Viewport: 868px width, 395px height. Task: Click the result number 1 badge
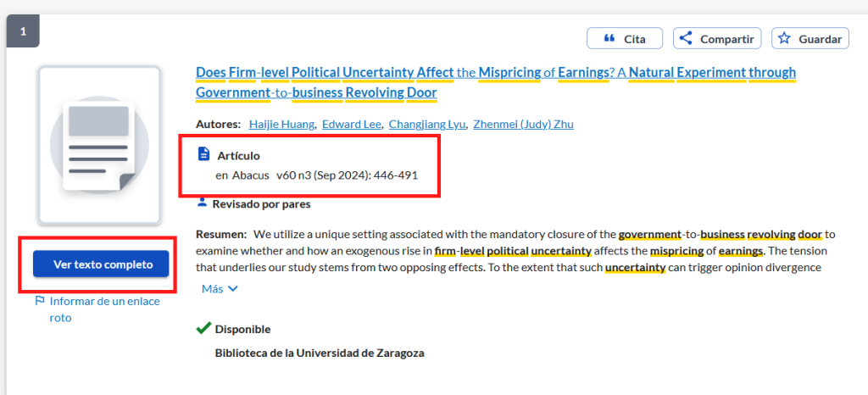(23, 31)
